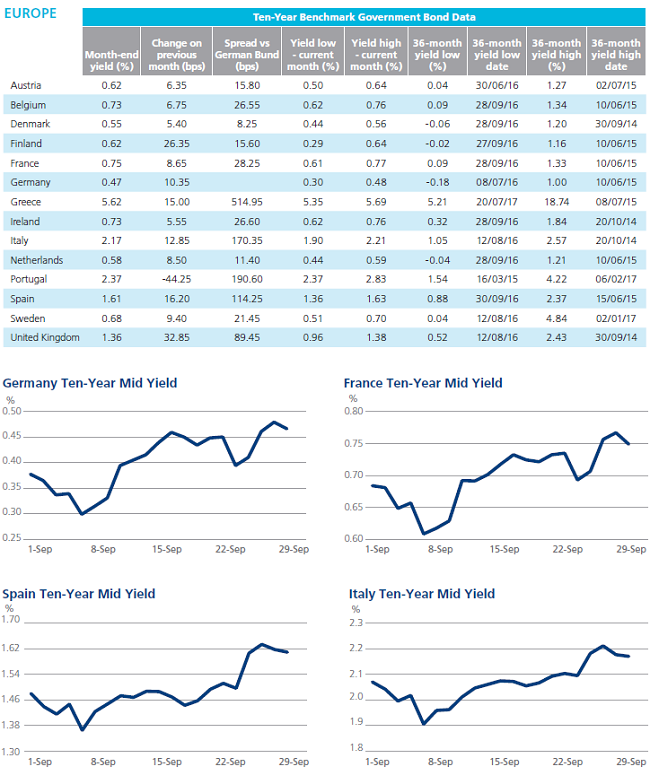Viewport: 650px width, 784px height.
Task: Select the France Ten-Year Mid Yield title
Action: 423,383
